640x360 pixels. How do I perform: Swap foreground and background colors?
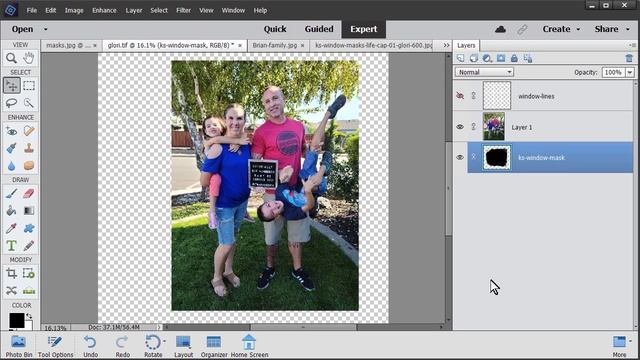tap(29, 316)
